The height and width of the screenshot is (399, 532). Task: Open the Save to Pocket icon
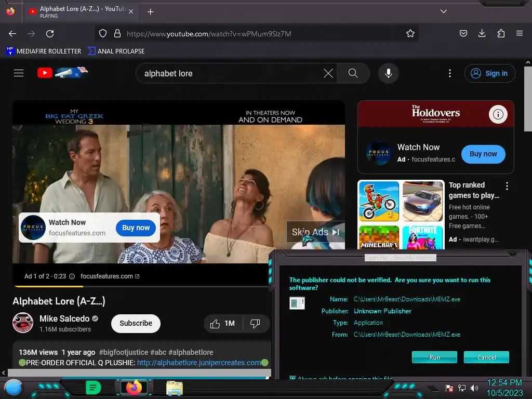click(x=463, y=34)
